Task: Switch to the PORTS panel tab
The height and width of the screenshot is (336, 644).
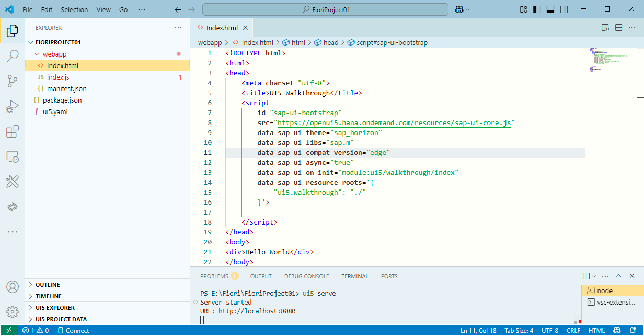Action: click(x=389, y=276)
